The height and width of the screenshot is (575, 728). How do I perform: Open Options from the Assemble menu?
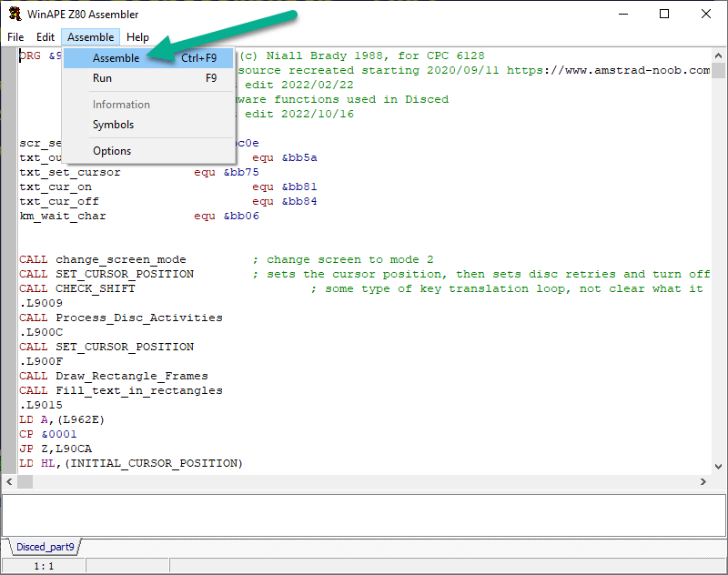pyautogui.click(x=148, y=151)
